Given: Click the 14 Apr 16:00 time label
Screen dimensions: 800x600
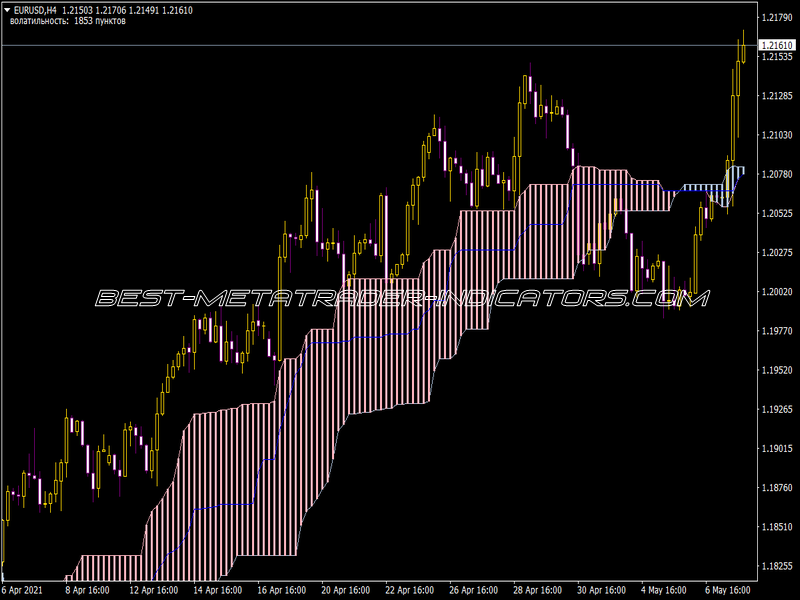Looking at the screenshot, I should (x=218, y=590).
